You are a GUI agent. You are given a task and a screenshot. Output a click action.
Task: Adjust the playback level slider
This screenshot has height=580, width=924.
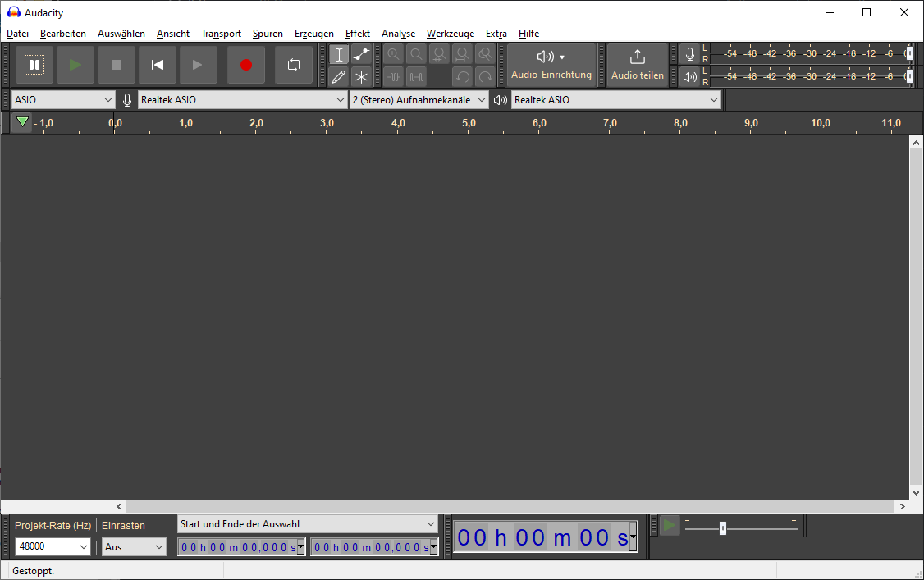(x=909, y=76)
